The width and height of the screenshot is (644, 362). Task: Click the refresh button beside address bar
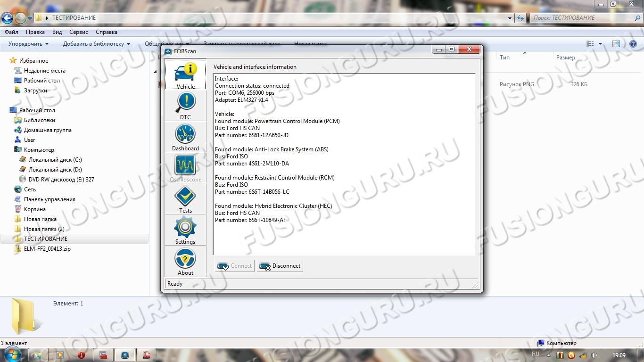520,18
